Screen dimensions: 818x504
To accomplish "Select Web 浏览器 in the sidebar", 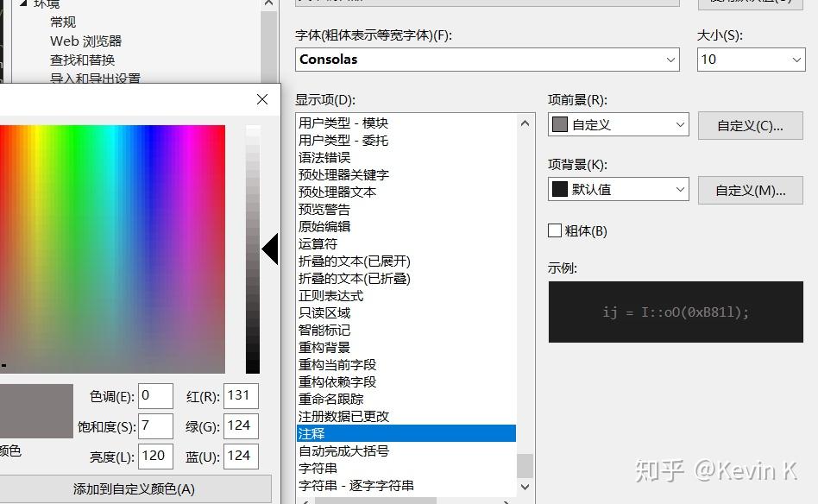I will 85,41.
